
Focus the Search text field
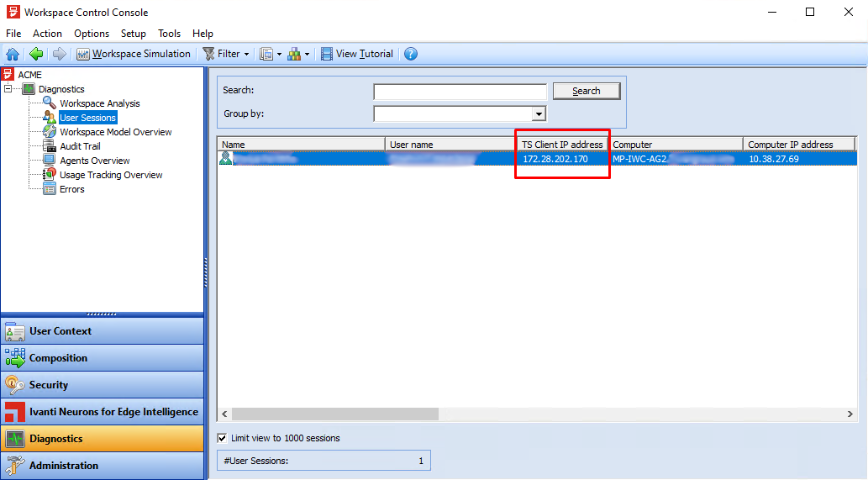(460, 92)
